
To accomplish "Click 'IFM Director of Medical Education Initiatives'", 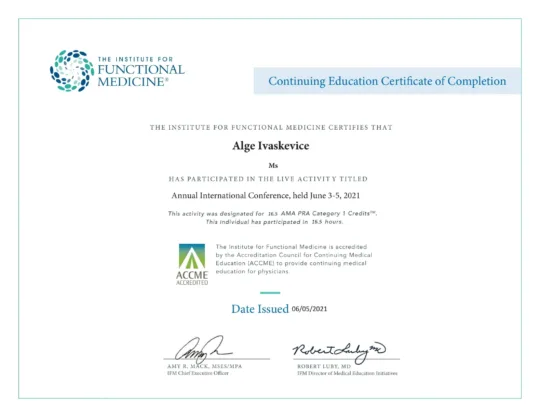I will [347, 373].
